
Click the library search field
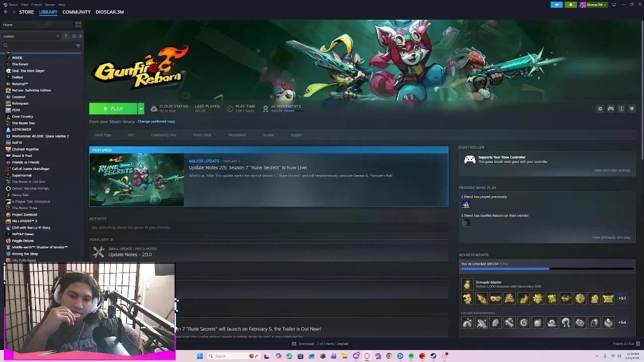tap(38, 46)
